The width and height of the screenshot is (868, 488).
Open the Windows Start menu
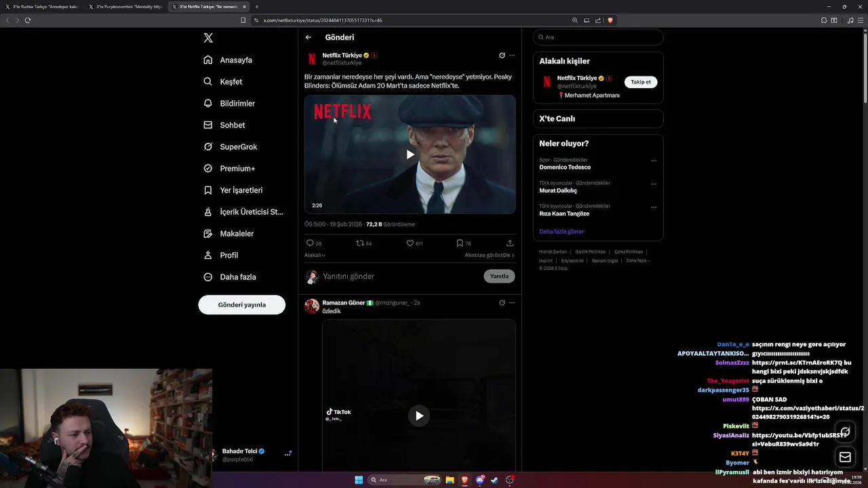pyautogui.click(x=359, y=480)
